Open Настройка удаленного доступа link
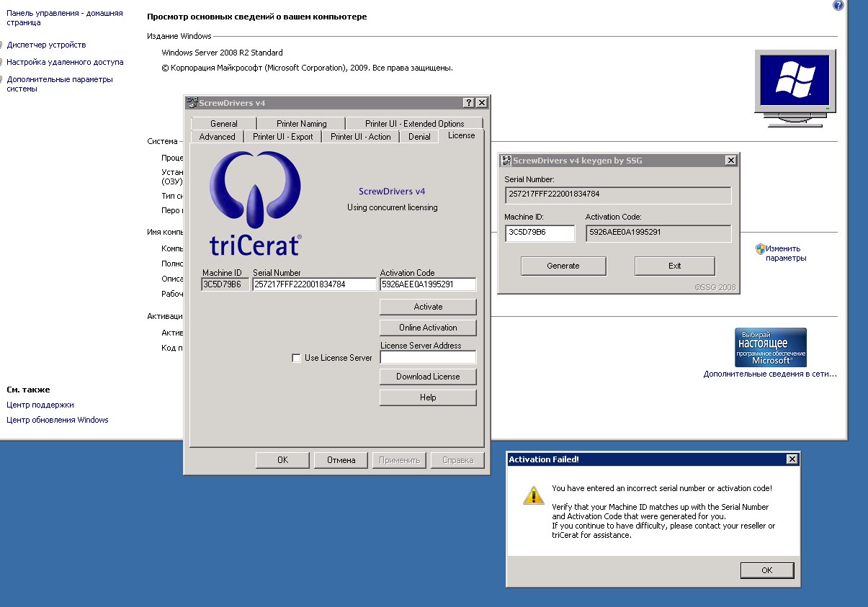Image resolution: width=868 pixels, height=607 pixels. 65,62
